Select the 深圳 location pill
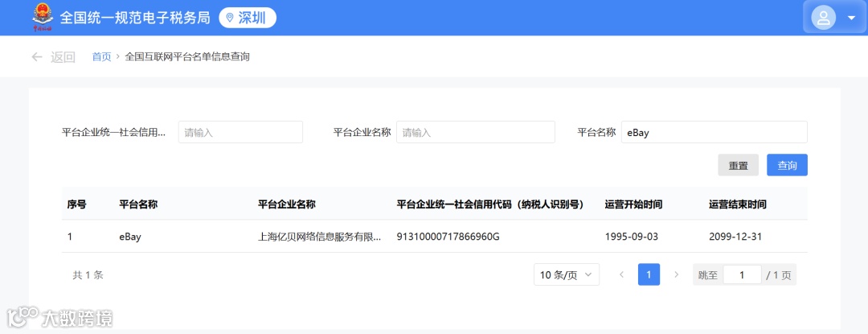The height and width of the screenshot is (334, 868). (x=248, y=18)
